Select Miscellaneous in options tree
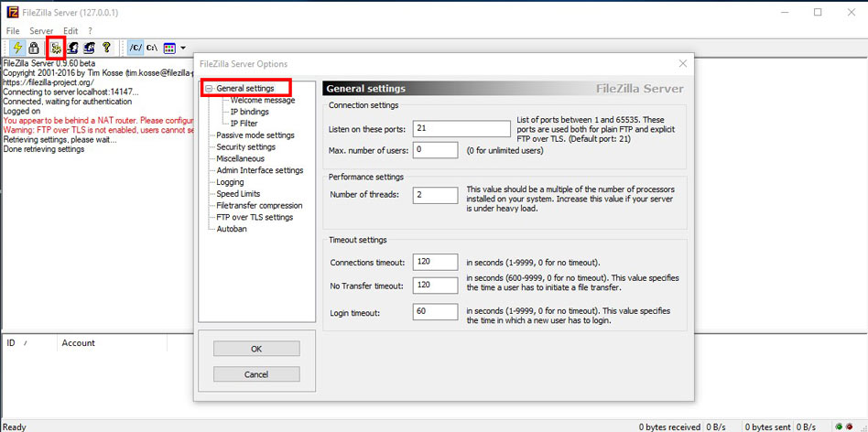 [240, 158]
